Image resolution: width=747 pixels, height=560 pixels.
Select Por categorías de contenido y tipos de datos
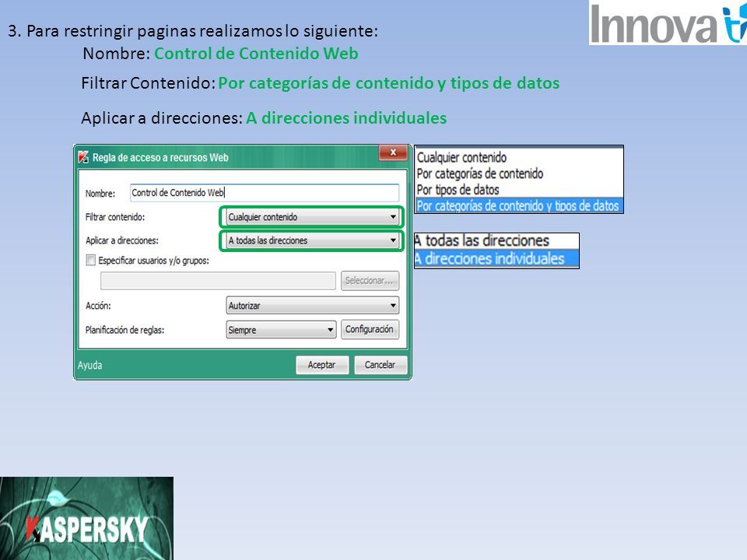click(x=519, y=205)
